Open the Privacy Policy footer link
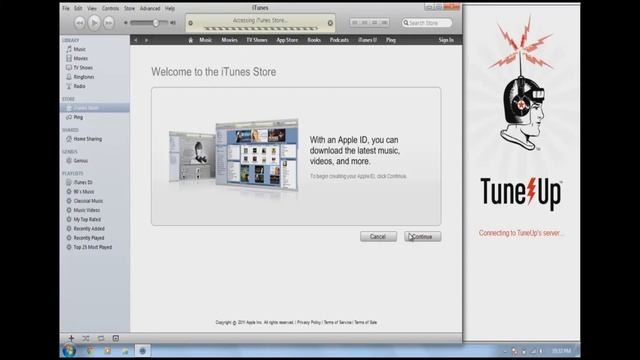 pos(309,322)
